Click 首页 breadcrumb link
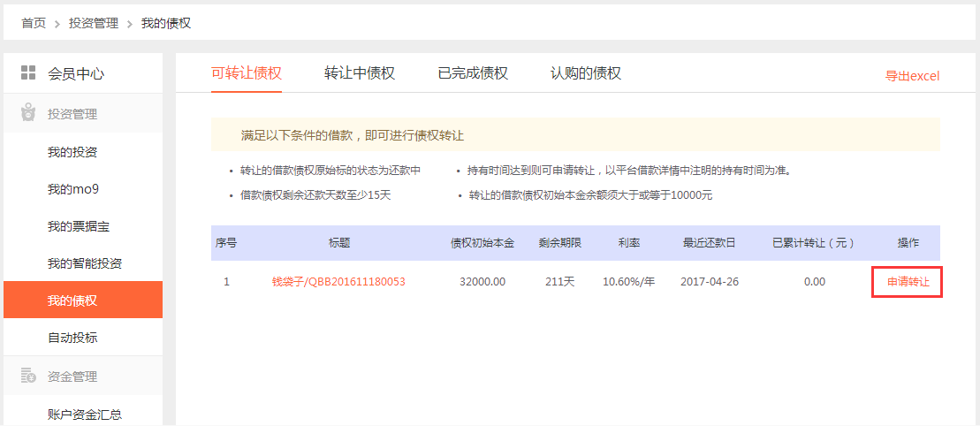The height and width of the screenshot is (426, 980). click(x=34, y=24)
